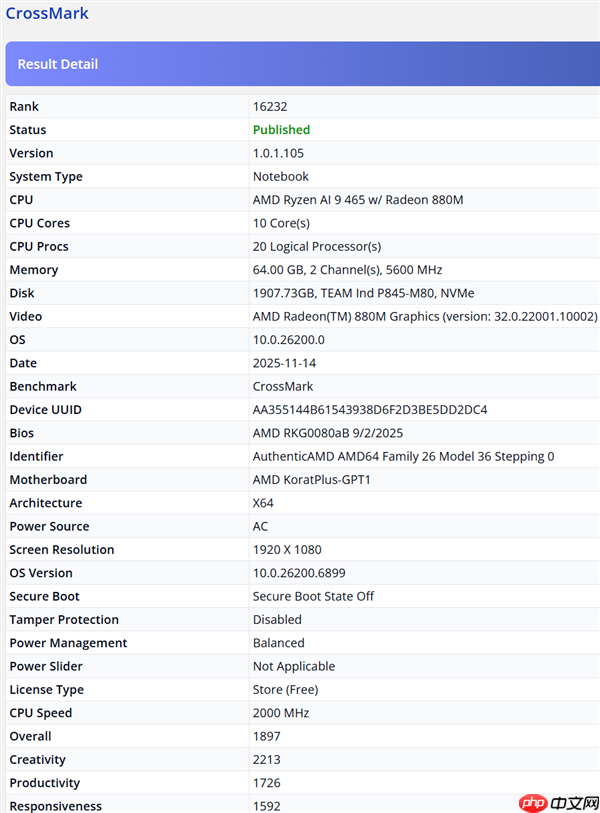600x813 pixels.
Task: Select the Creativity score 2213
Action: (266, 760)
